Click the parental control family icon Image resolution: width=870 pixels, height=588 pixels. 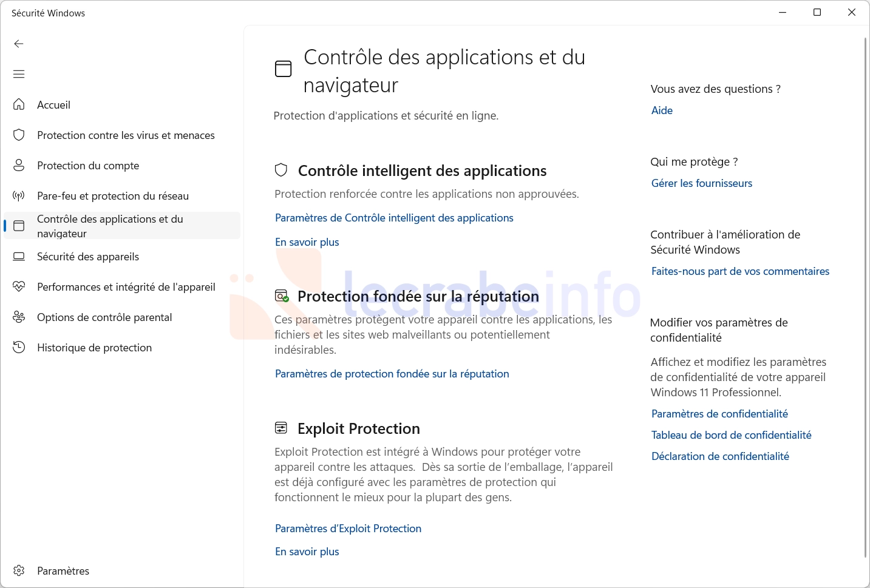[19, 317]
